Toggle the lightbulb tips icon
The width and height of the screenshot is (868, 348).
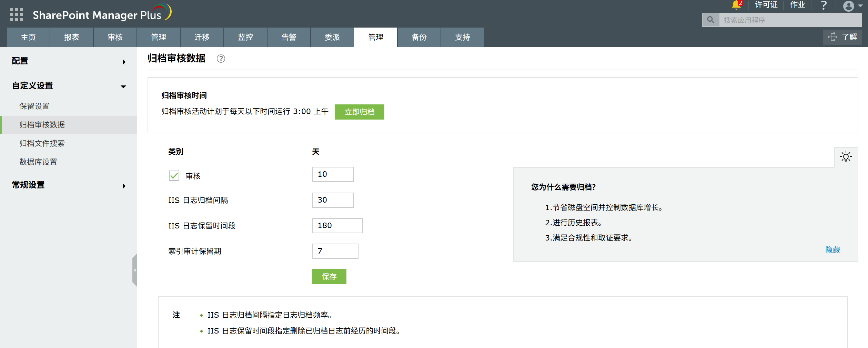pyautogui.click(x=846, y=157)
